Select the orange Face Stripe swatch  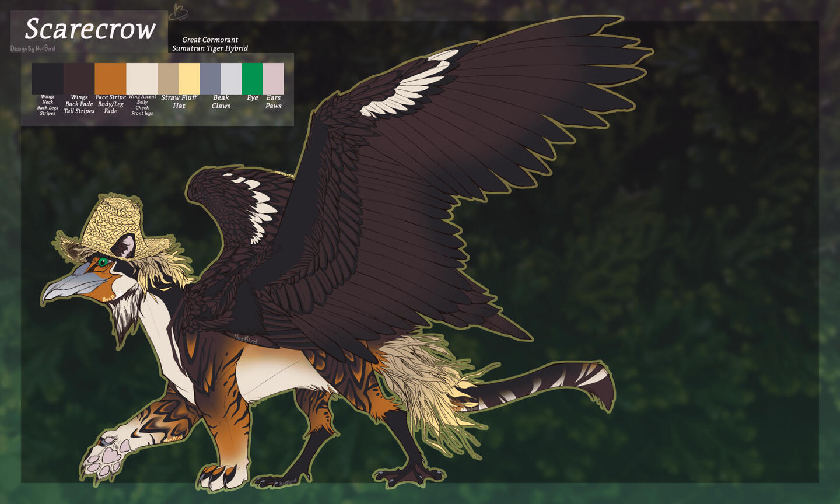tap(110, 78)
